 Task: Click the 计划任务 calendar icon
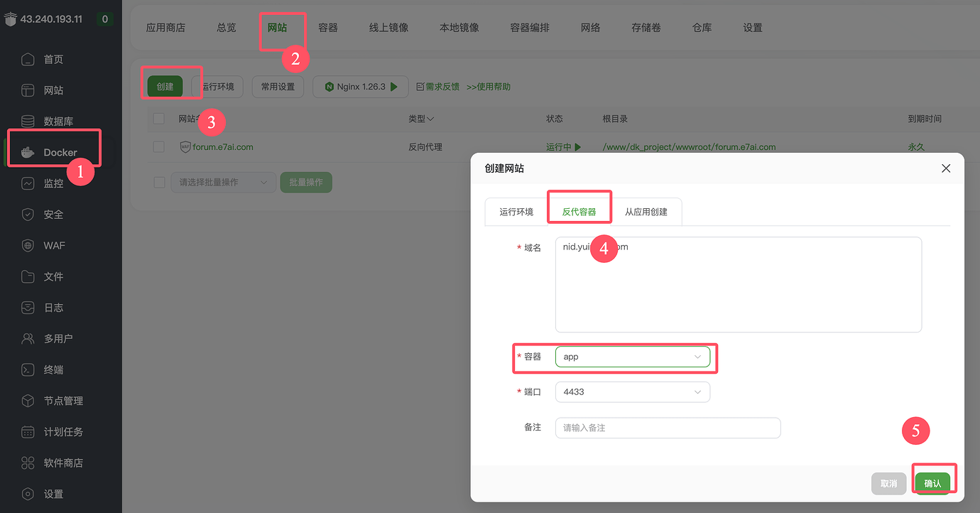28,431
